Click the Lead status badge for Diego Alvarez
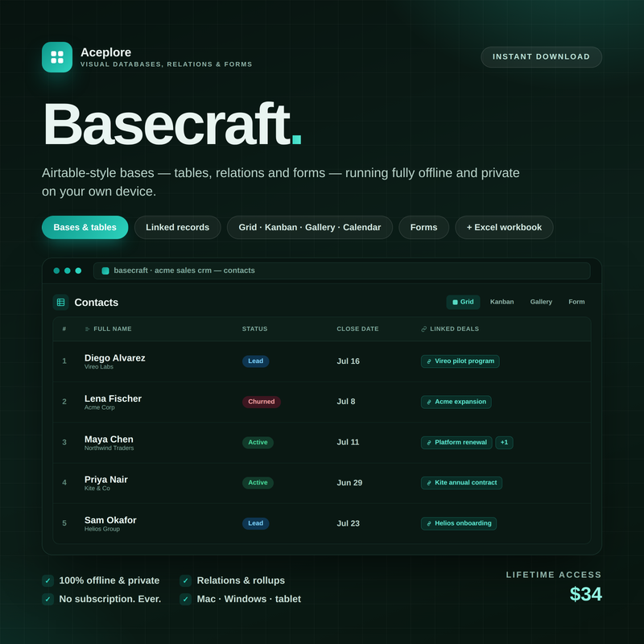 point(255,361)
